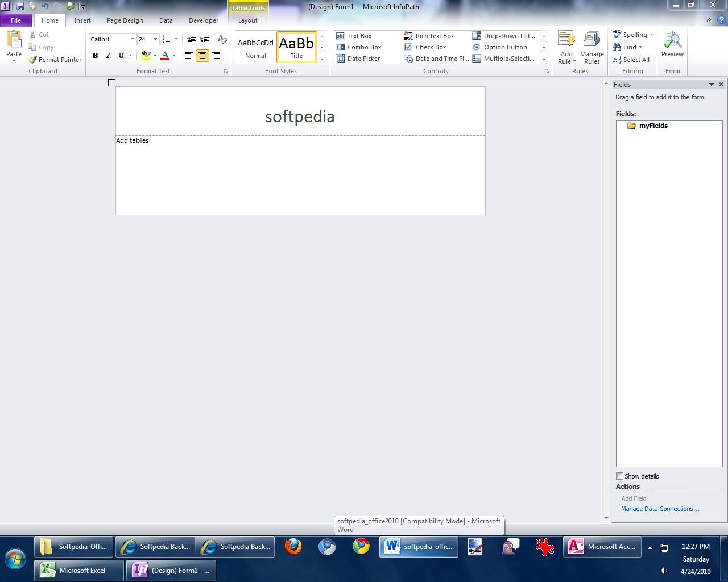Switch to the Page Design tab
The height and width of the screenshot is (582, 728).
125,20
